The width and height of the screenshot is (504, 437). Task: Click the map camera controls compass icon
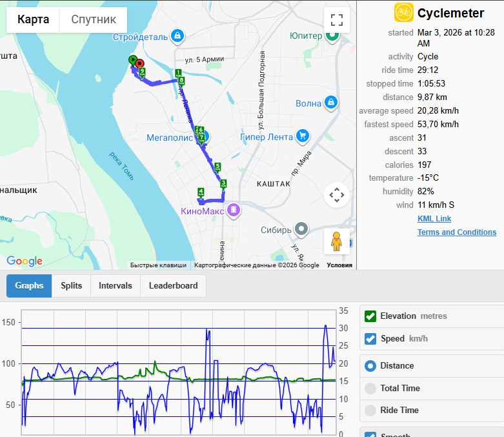pyautogui.click(x=336, y=195)
